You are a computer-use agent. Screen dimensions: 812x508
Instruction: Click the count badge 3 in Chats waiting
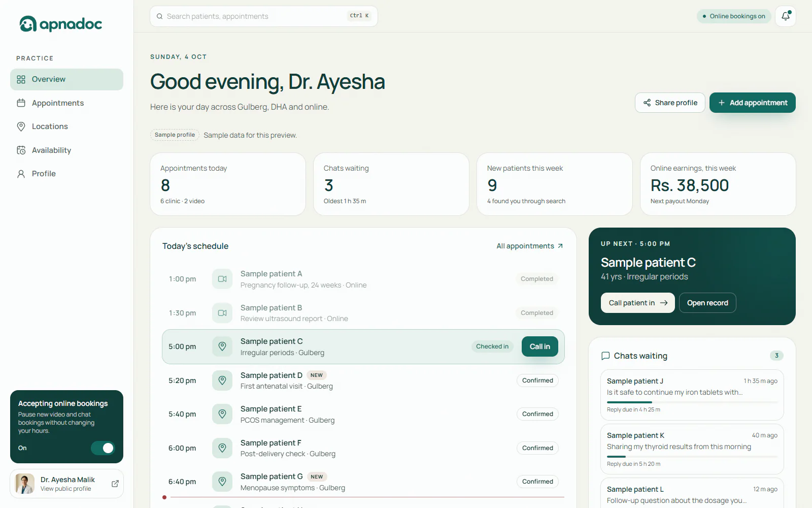click(776, 356)
